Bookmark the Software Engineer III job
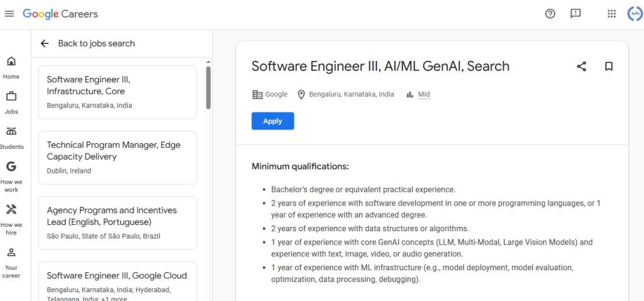 608,67
